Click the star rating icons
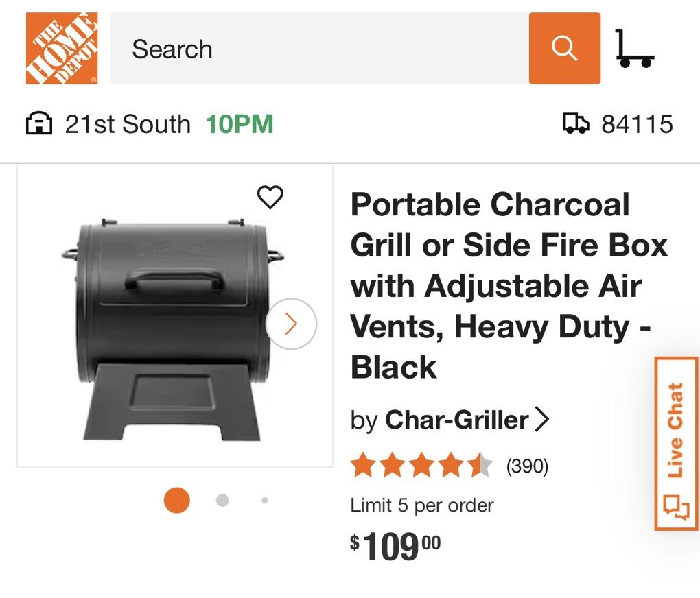This screenshot has height=598, width=700. 421,466
